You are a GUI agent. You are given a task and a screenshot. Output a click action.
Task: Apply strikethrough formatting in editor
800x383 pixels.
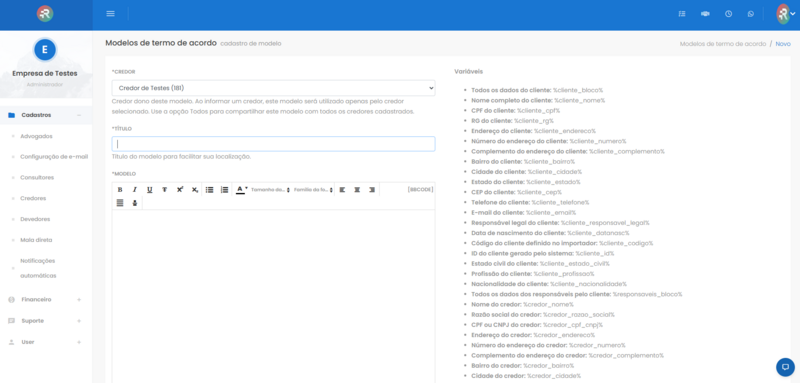point(164,190)
